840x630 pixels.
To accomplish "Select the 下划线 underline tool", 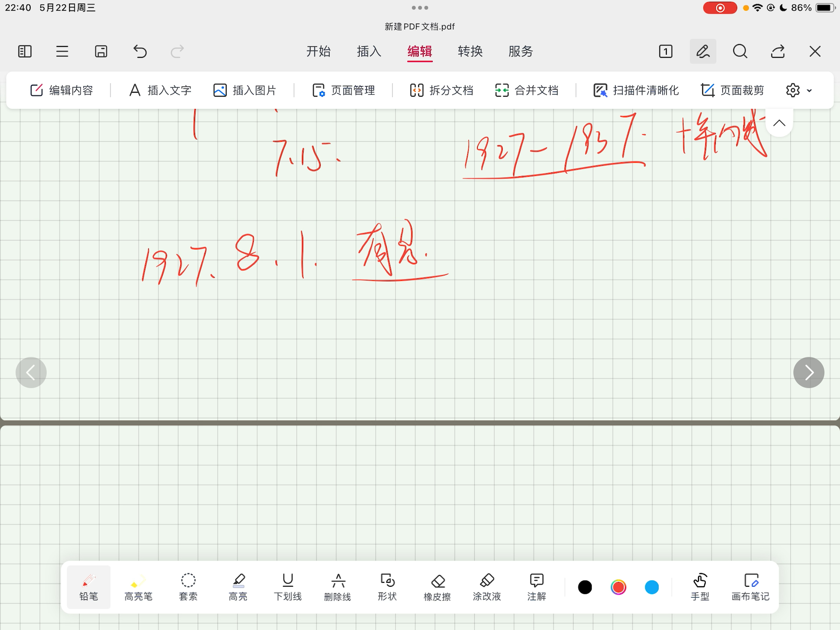I will pyautogui.click(x=287, y=587).
